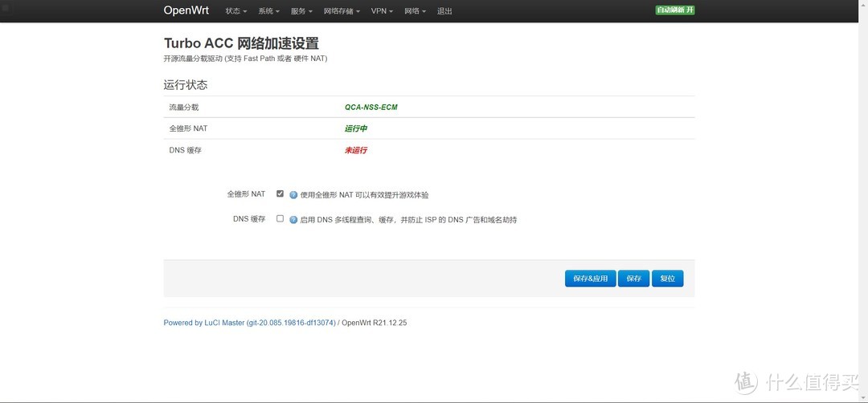Toggle the 自动刷新 开 indicator

tap(675, 10)
